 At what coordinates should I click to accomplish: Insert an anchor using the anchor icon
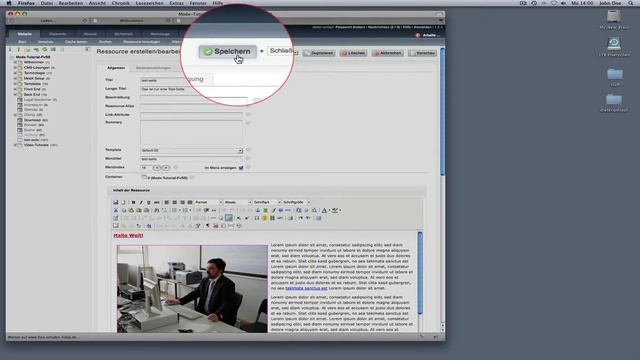[x=258, y=210]
